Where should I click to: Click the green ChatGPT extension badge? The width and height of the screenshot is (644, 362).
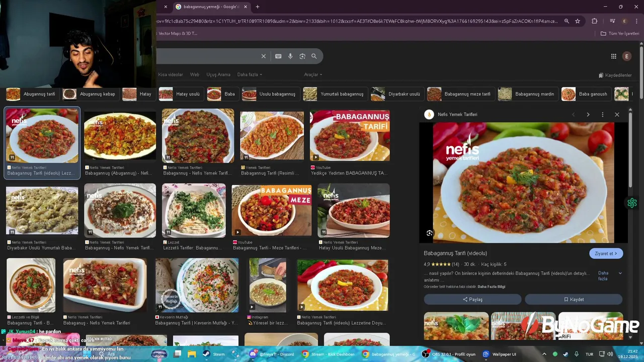pyautogui.click(x=632, y=203)
